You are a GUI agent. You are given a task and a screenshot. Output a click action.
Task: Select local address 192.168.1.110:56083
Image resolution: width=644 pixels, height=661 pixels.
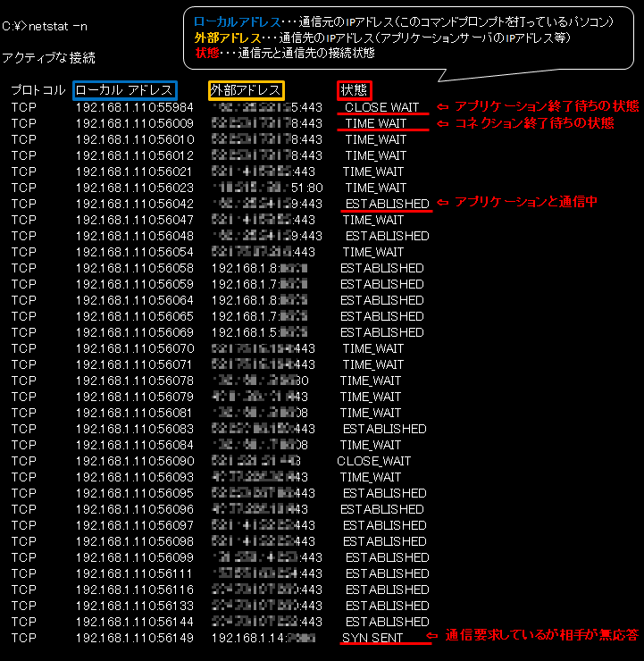click(135, 429)
